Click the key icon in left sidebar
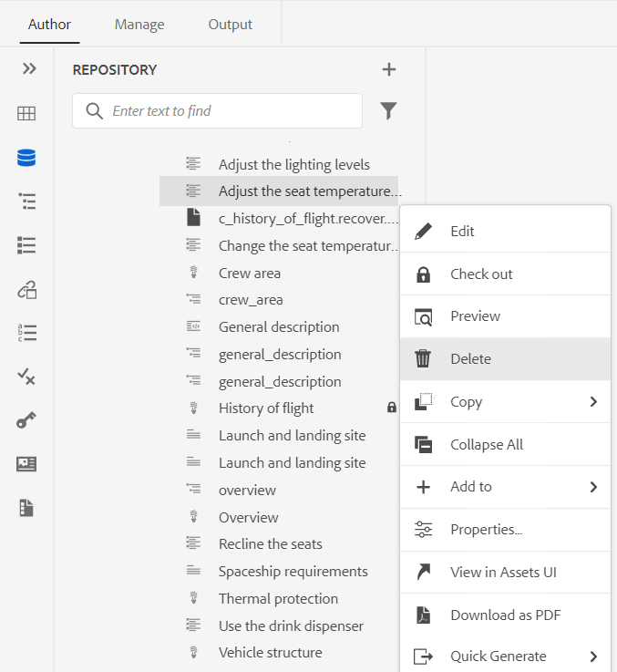Image resolution: width=617 pixels, height=672 pixels. (x=26, y=420)
